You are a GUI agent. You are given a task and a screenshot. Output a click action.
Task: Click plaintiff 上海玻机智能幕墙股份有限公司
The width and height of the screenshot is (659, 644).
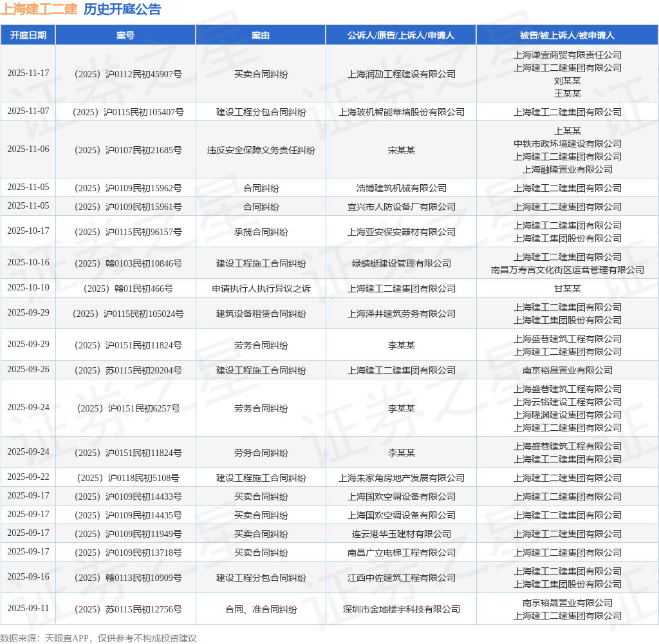click(402, 112)
